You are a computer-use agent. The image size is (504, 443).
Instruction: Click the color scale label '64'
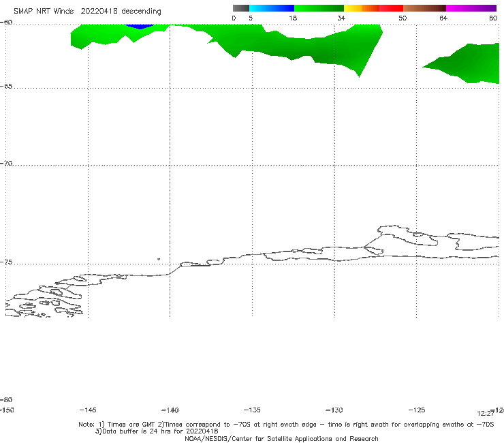click(443, 18)
